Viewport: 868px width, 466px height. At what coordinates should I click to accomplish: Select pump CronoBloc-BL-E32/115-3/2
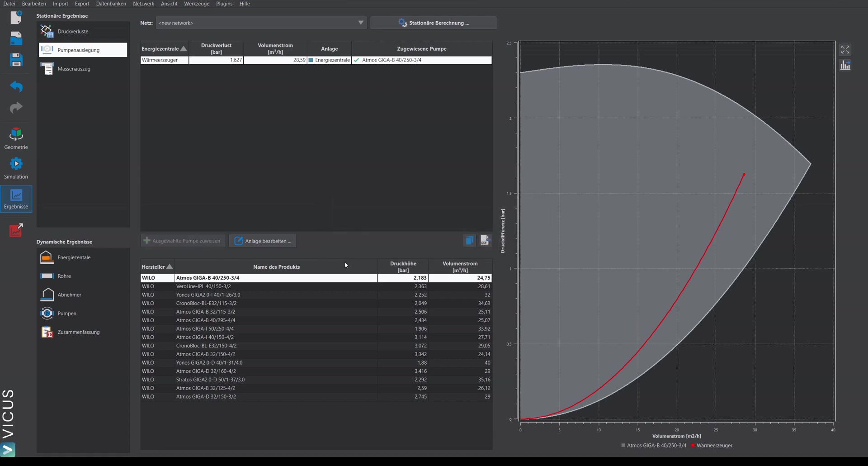coord(316,303)
